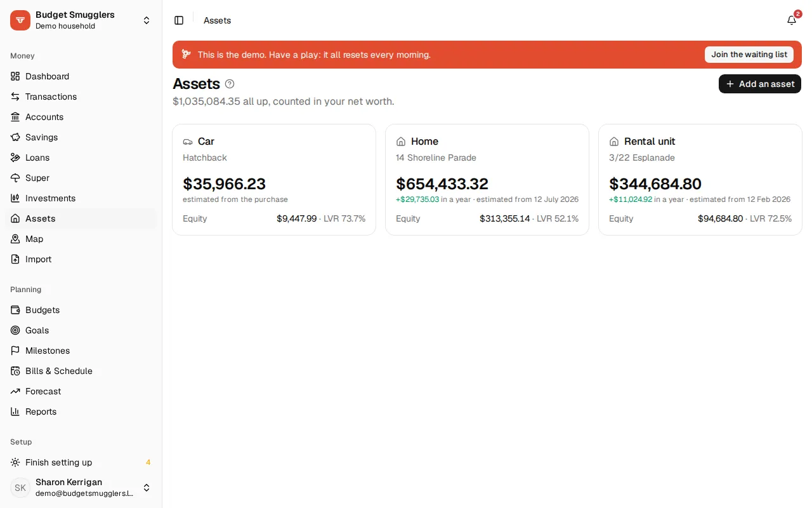The width and height of the screenshot is (812, 508).
Task: Click the Budgets wallet icon
Action: (15, 310)
